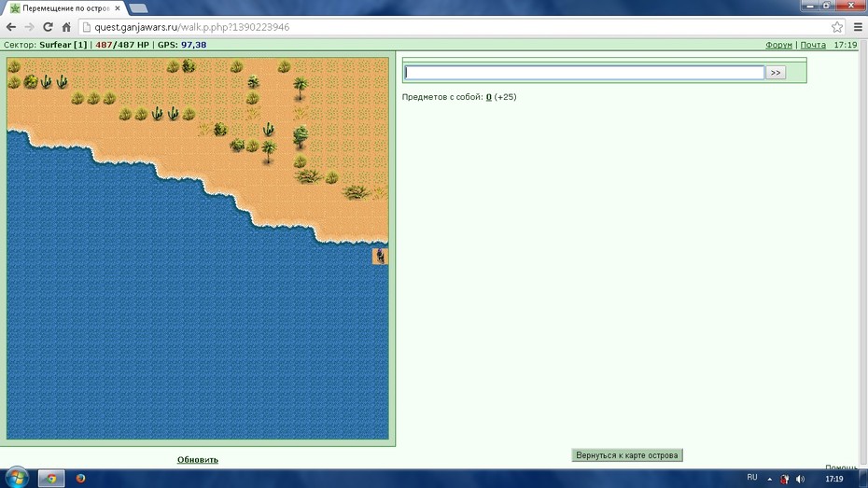The image size is (868, 488).
Task: Submit message with the >> button
Action: pos(776,73)
